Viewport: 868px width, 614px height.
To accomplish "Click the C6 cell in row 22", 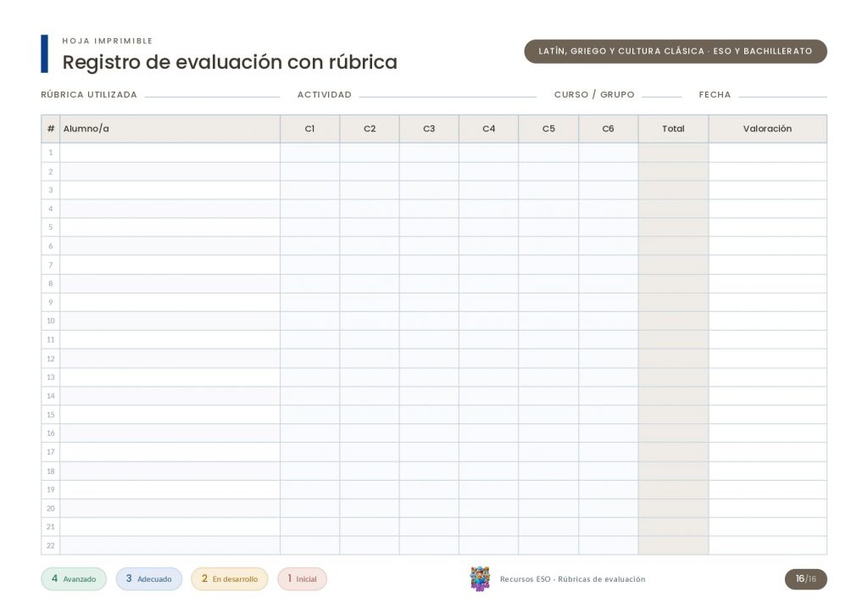I will point(609,545).
